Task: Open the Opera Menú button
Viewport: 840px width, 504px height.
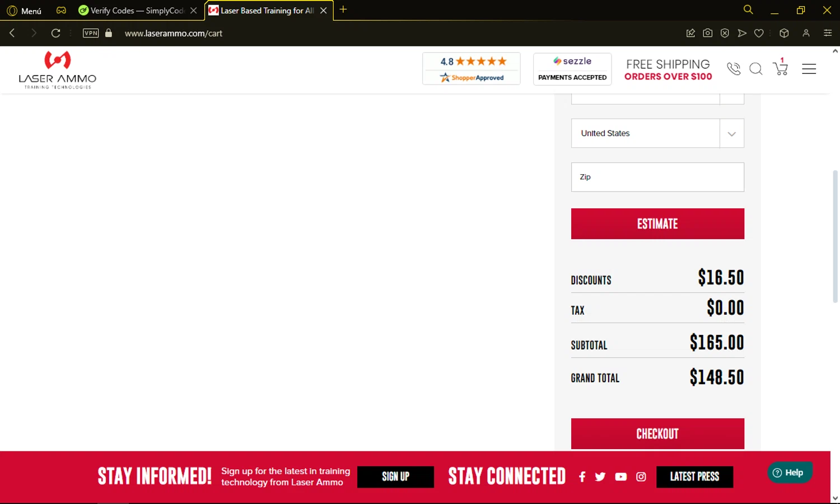Action: (24, 11)
